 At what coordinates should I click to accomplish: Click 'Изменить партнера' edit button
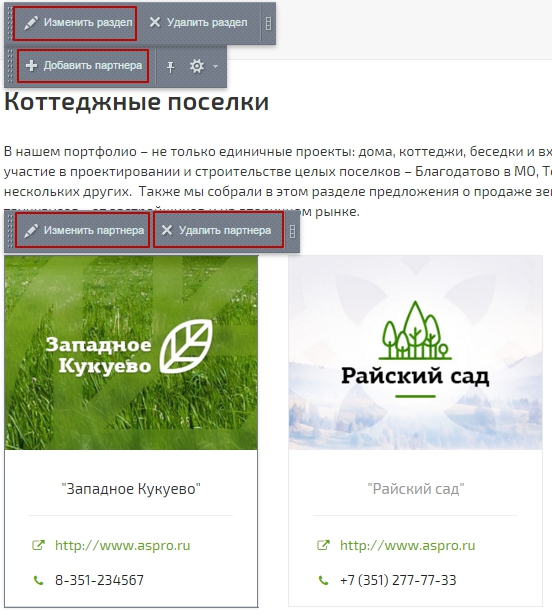point(83,231)
